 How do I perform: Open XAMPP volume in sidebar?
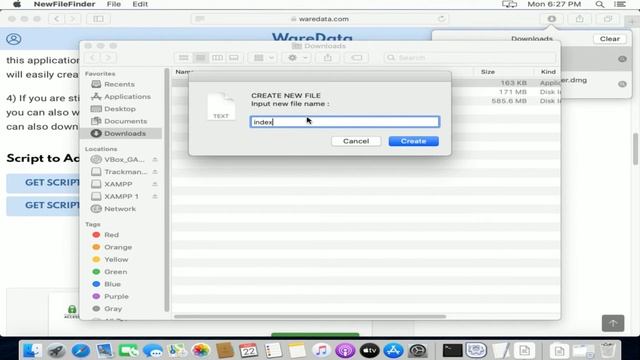[x=118, y=184]
